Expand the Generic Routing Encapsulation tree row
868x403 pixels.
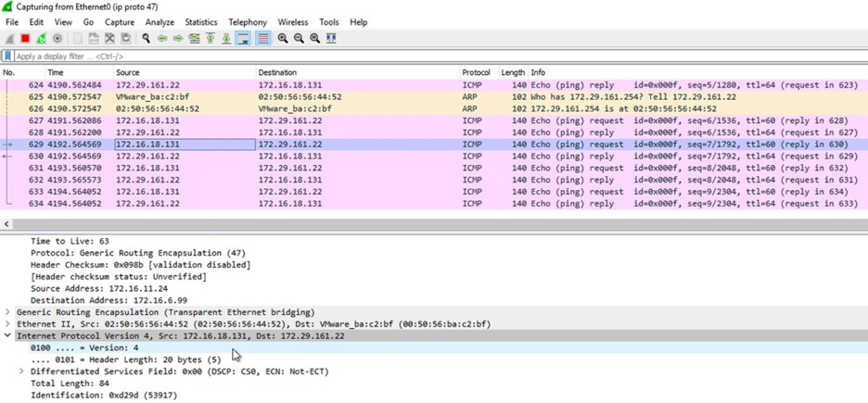coord(8,312)
